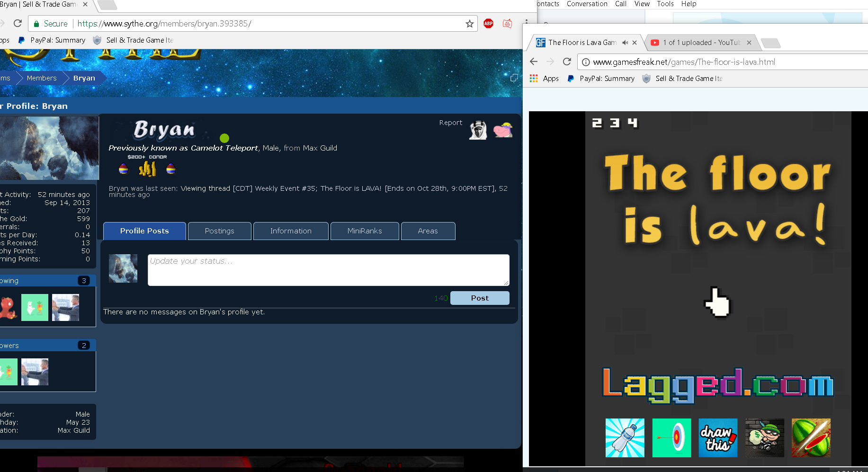Screen dimensions: 868x472
Task: Click the Update your status text box
Action: tap(329, 270)
